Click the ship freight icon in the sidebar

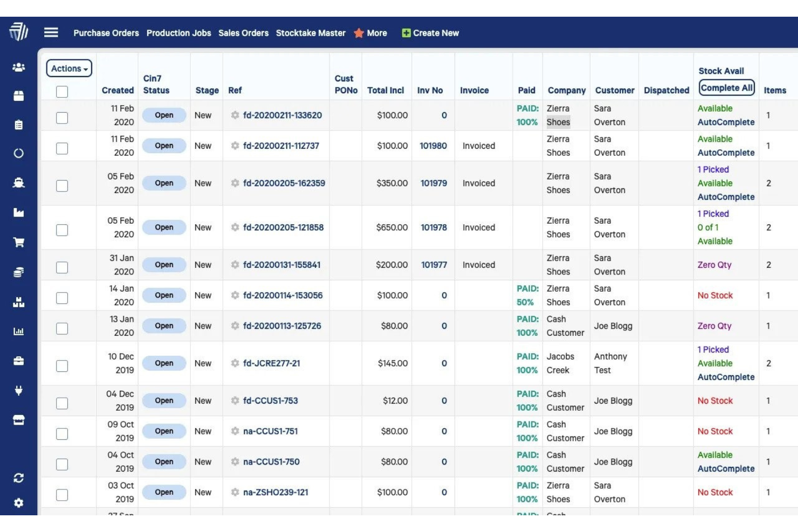19,182
